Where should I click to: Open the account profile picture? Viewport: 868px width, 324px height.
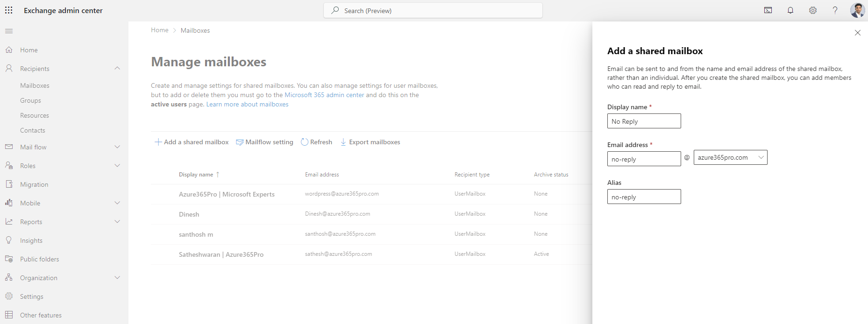point(858,10)
